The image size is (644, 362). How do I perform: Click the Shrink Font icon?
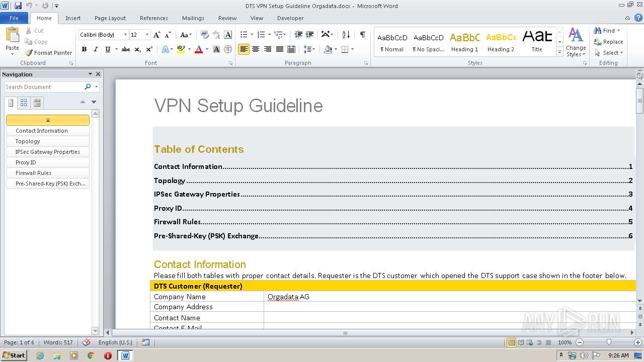pyautogui.click(x=168, y=35)
